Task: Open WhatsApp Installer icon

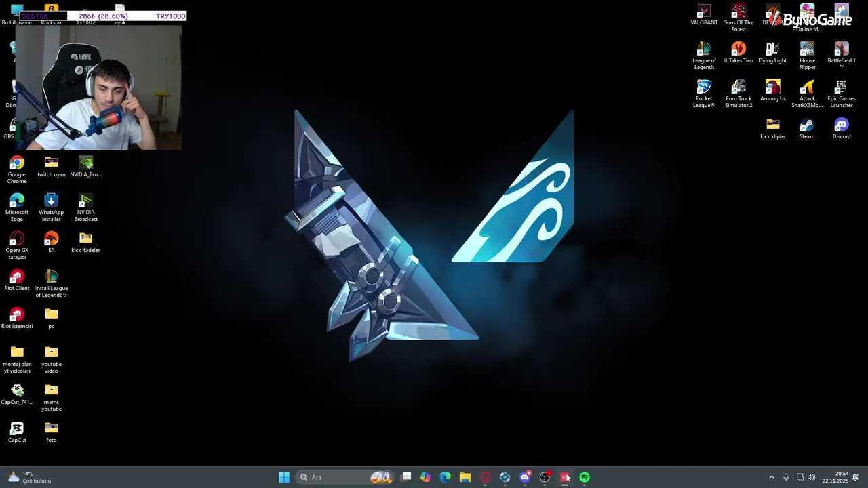Action: (x=52, y=208)
